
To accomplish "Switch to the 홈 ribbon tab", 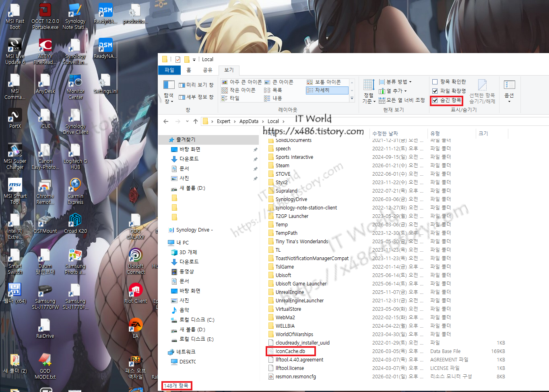I will (x=189, y=70).
